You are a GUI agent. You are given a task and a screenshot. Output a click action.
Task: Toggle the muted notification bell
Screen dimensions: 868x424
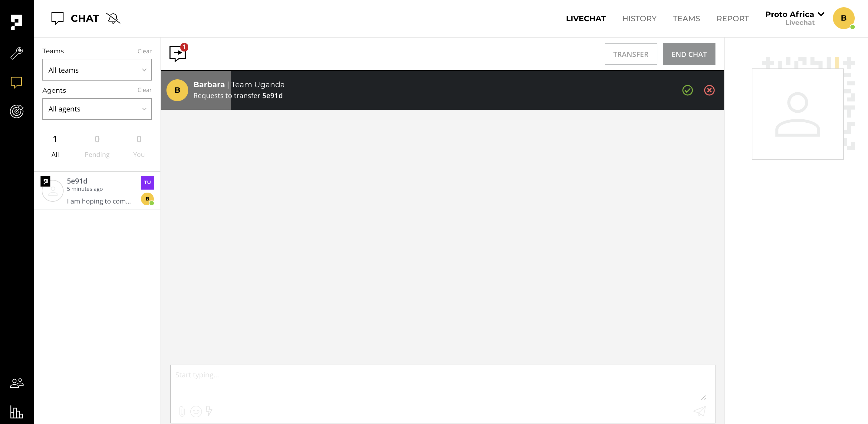[x=113, y=18]
